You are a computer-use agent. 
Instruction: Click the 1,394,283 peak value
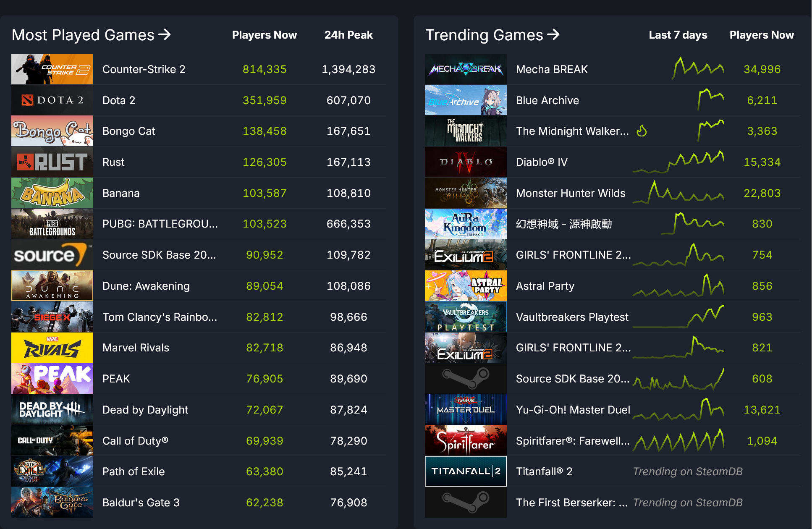[348, 69]
